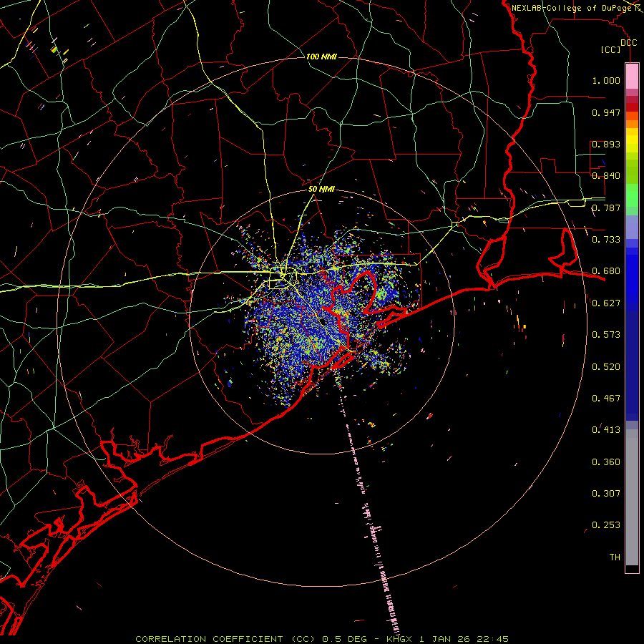Click the 0.893 scale value
This screenshot has width=644, height=644.
[x=606, y=144]
